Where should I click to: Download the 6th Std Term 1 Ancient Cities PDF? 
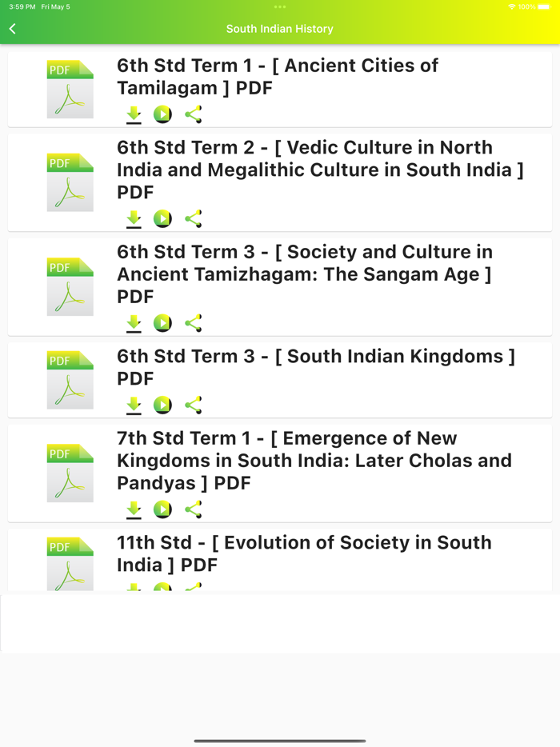tap(134, 114)
